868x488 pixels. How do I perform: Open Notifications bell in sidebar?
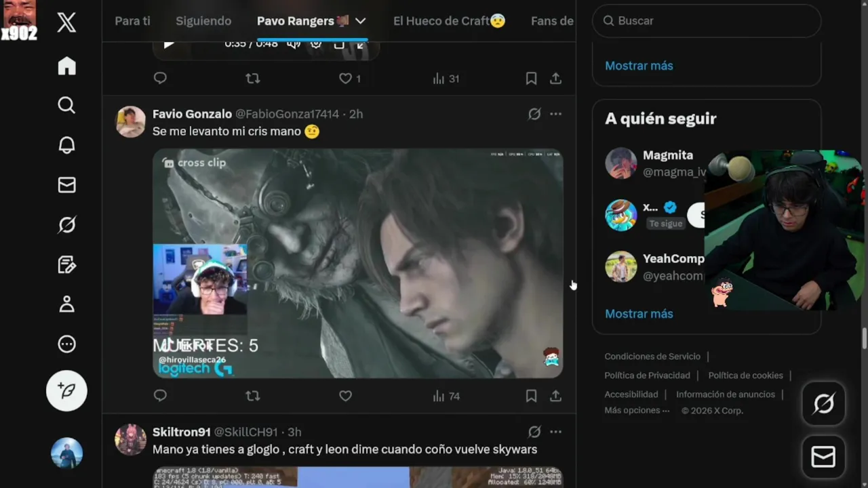(x=66, y=145)
